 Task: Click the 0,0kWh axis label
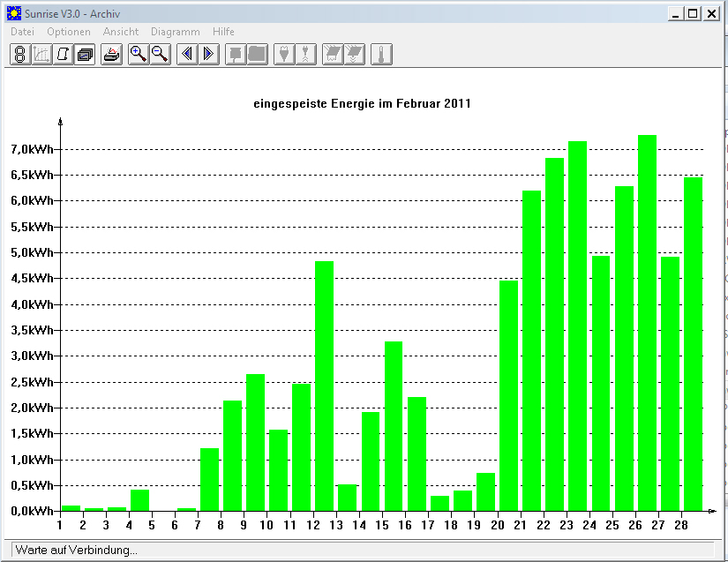(x=32, y=511)
